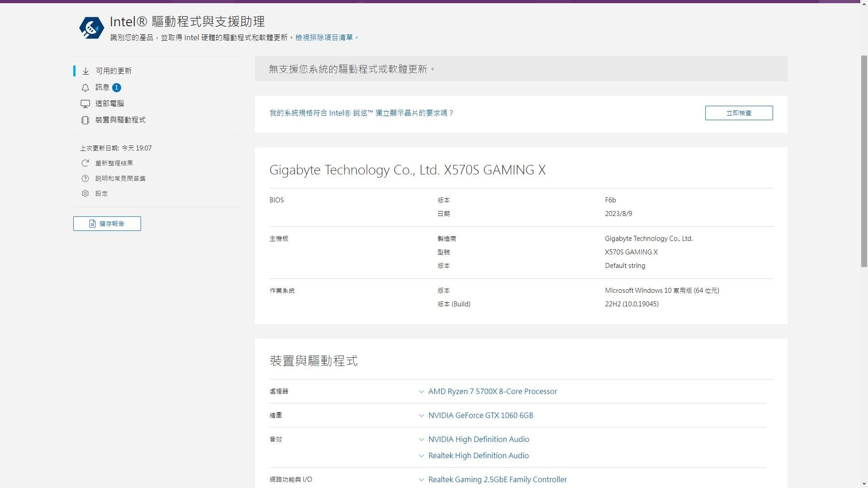Screen dimensions: 868x488
Task: Click the vertical scrollbar thumb
Action: point(864,161)
